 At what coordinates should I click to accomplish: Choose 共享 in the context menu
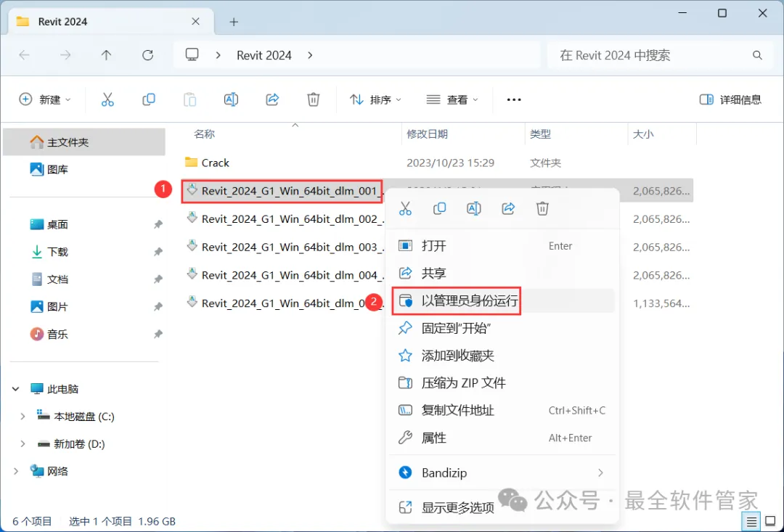click(x=502, y=273)
